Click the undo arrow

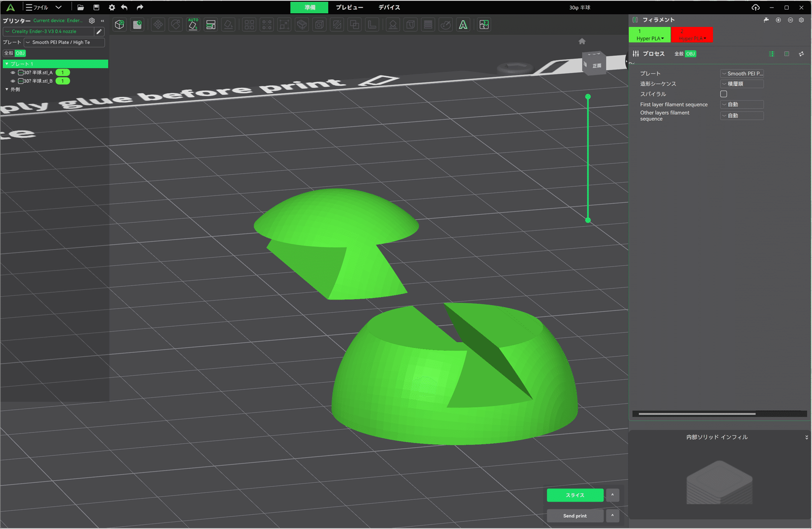(124, 7)
